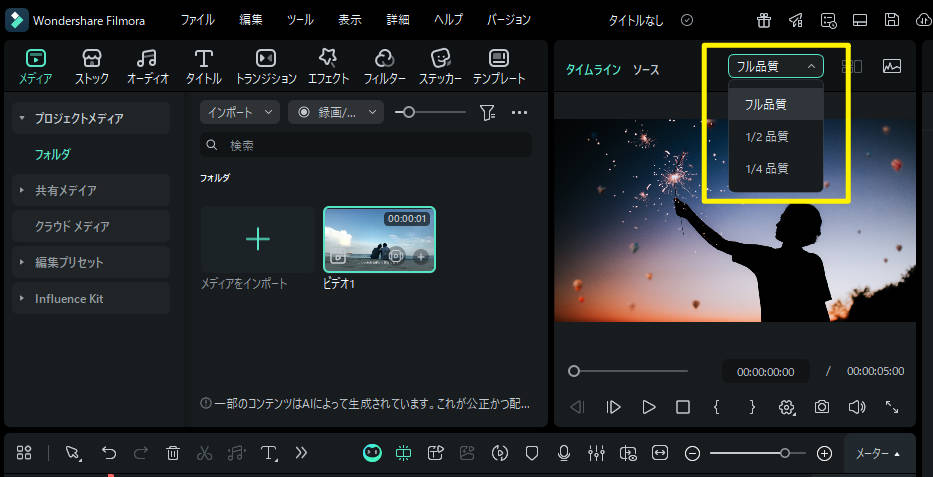Click the layout monitor icon in title bar
This screenshot has height=477, width=933.
click(859, 20)
